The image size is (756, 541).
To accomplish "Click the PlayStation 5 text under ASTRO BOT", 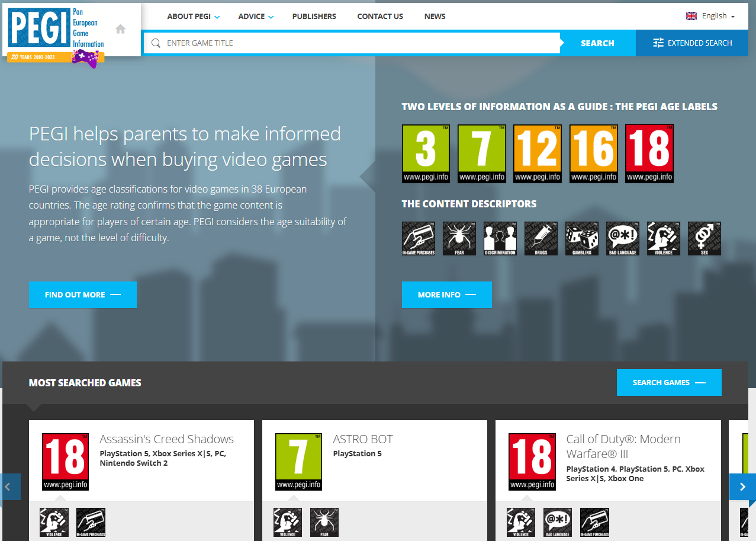I will tap(358, 454).
